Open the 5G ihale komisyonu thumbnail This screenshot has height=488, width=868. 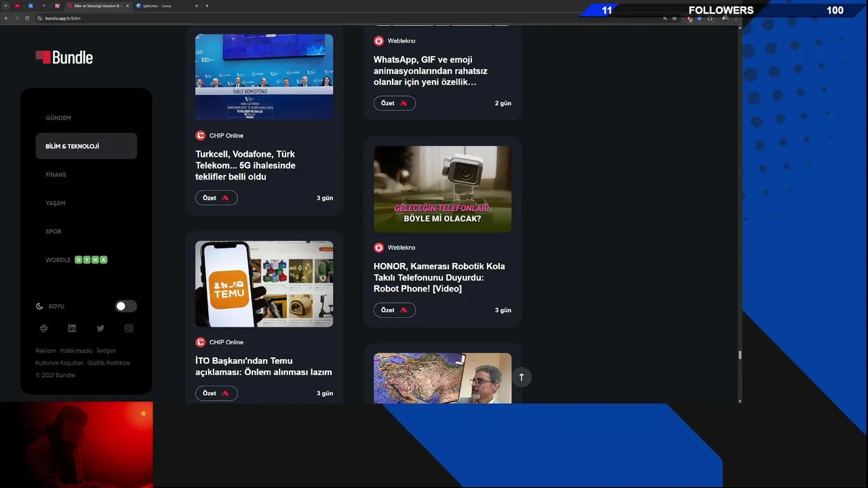[264, 77]
